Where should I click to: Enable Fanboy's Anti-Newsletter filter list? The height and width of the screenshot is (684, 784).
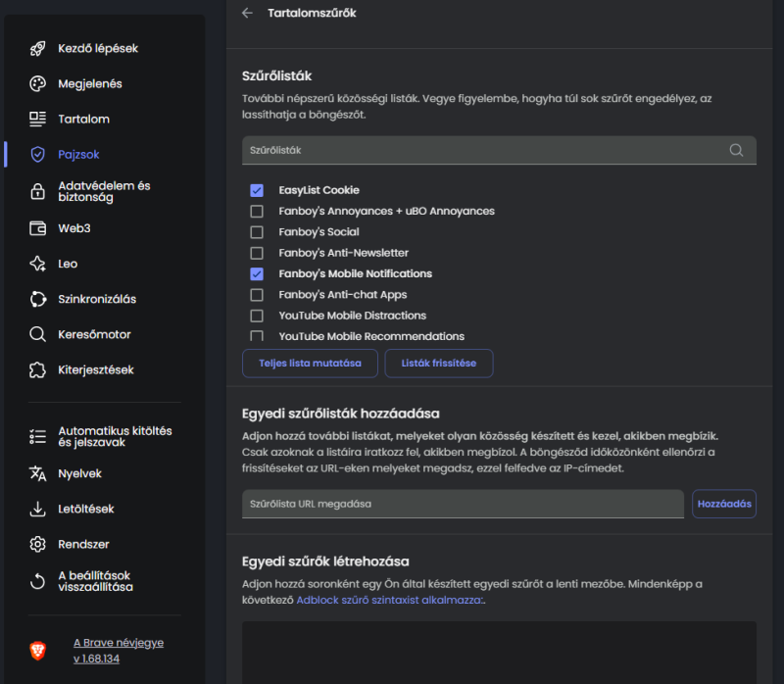tap(257, 253)
